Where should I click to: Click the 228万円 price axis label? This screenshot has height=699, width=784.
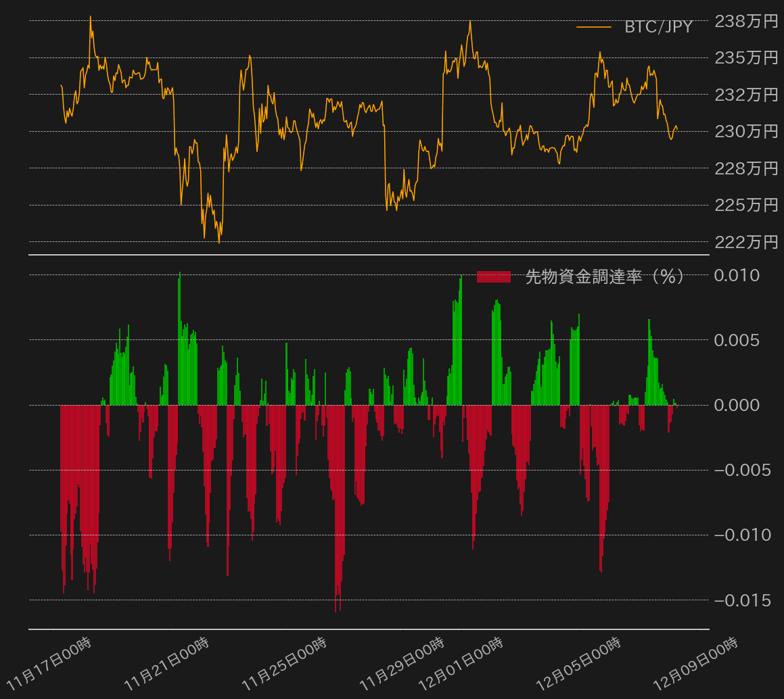coord(746,168)
